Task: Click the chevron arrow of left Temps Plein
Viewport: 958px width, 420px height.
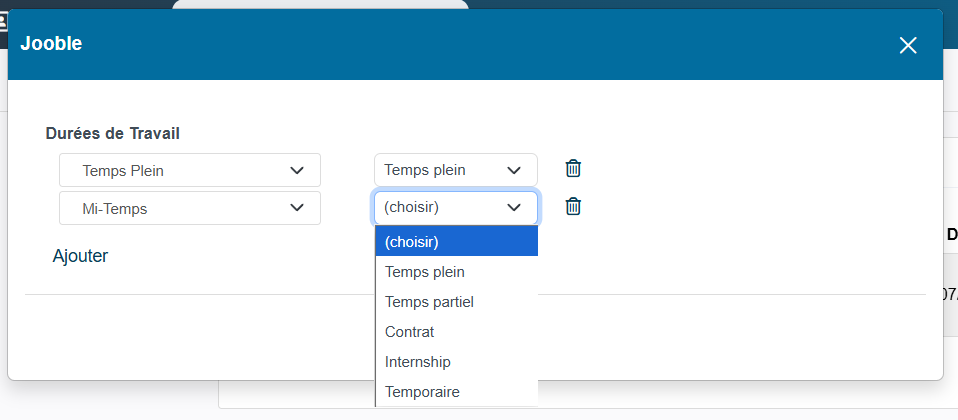Action: [297, 170]
